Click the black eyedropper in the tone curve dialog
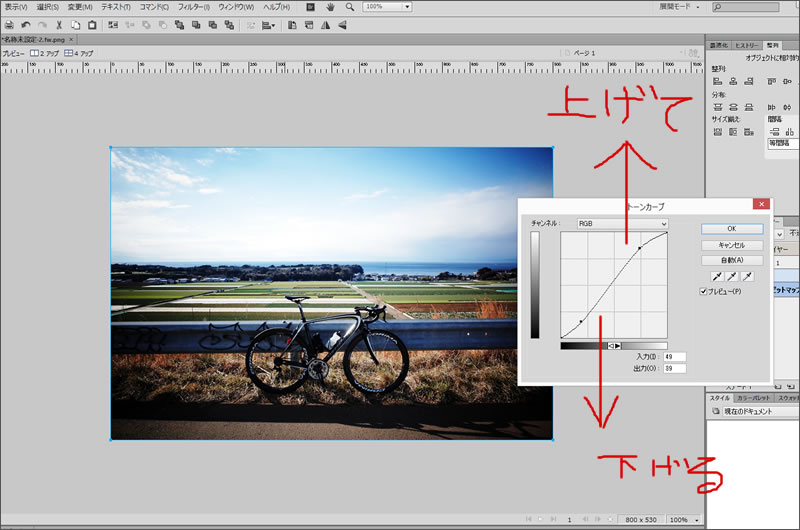The image size is (800, 530). coord(717,276)
